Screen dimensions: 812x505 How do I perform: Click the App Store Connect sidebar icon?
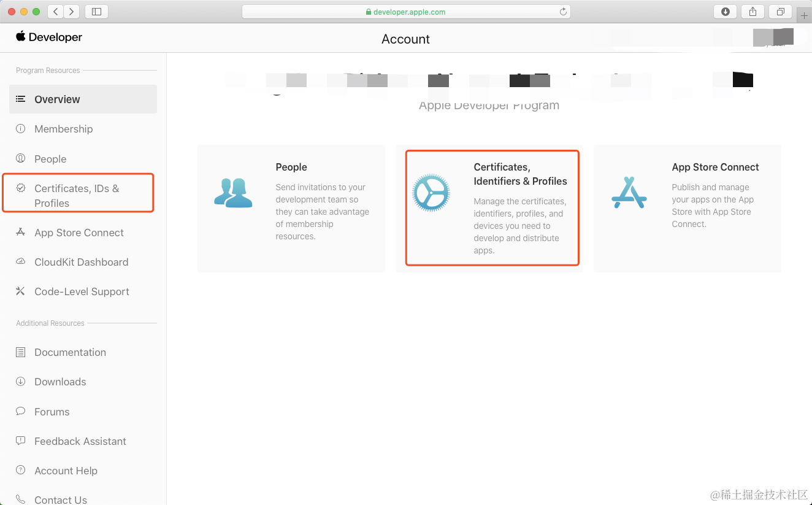[20, 232]
